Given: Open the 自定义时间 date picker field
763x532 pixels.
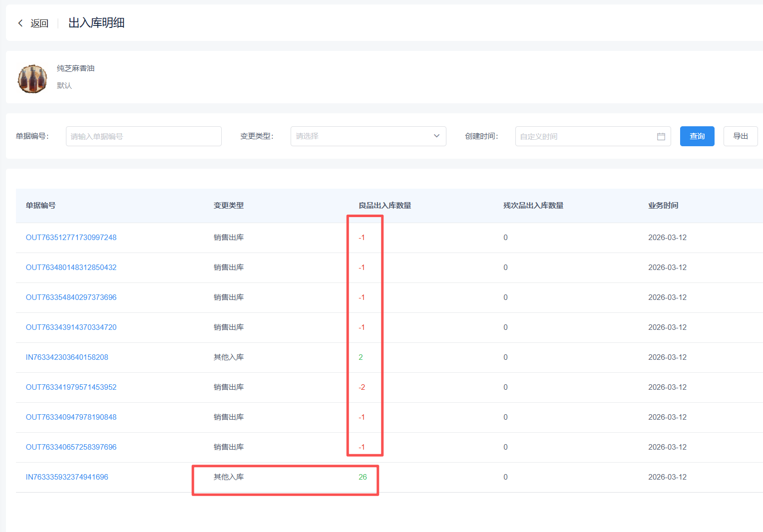Looking at the screenshot, I should click(584, 136).
